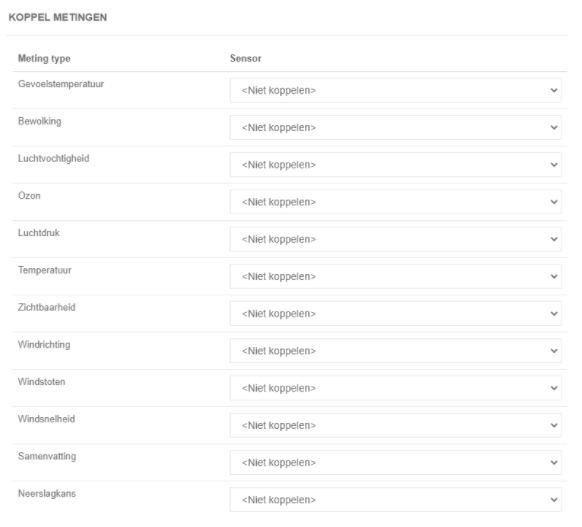Expand the Luchtdruk sensor selector

click(x=396, y=239)
